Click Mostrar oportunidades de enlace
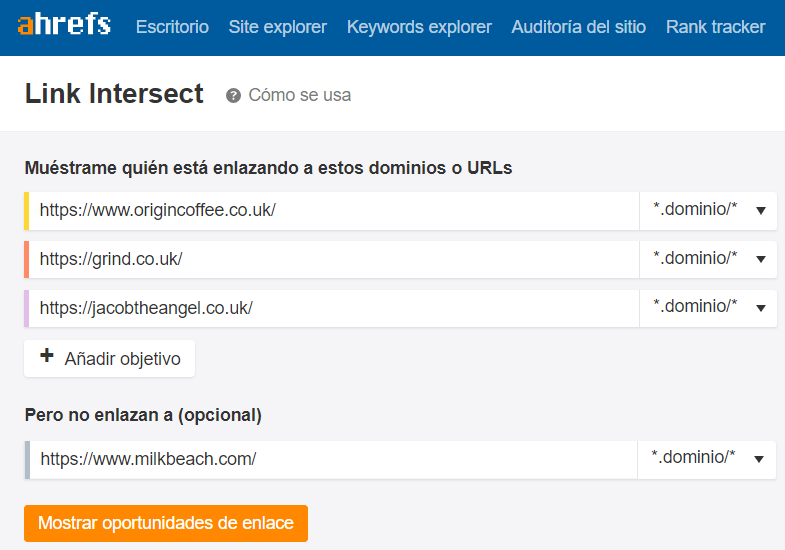 (166, 523)
